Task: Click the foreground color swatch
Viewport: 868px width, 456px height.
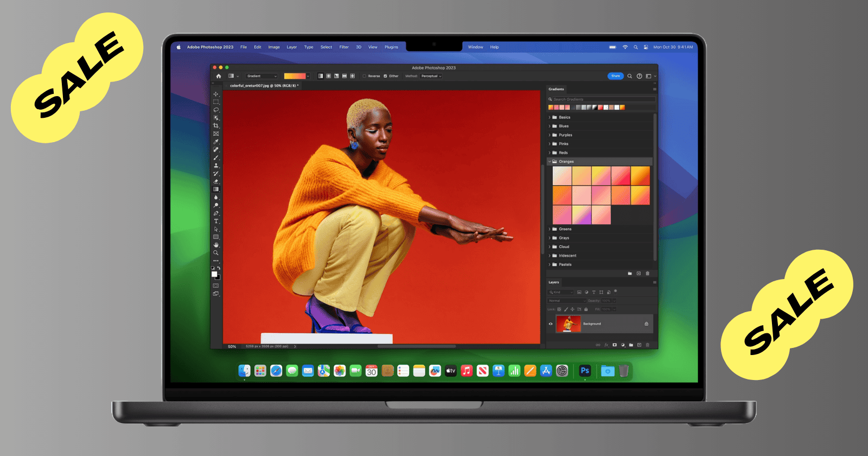Action: click(214, 274)
